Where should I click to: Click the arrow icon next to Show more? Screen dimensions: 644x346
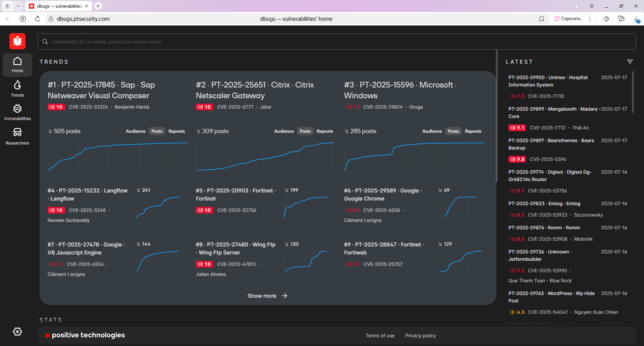coord(284,296)
